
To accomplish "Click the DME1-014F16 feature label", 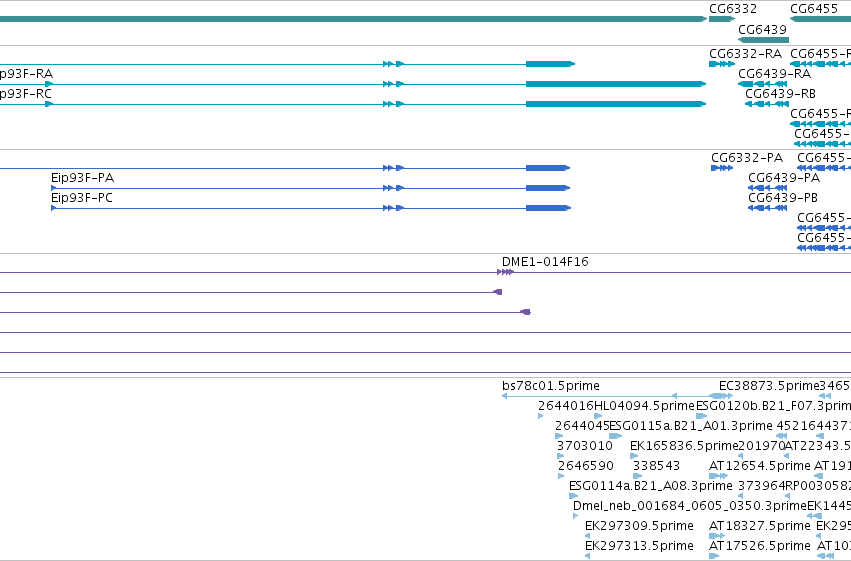I will (545, 262).
